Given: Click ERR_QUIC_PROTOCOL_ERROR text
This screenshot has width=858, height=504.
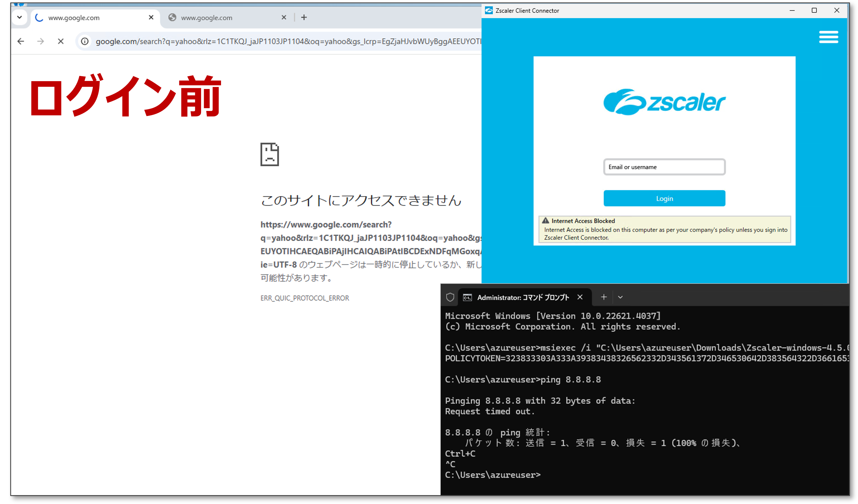Looking at the screenshot, I should [305, 298].
